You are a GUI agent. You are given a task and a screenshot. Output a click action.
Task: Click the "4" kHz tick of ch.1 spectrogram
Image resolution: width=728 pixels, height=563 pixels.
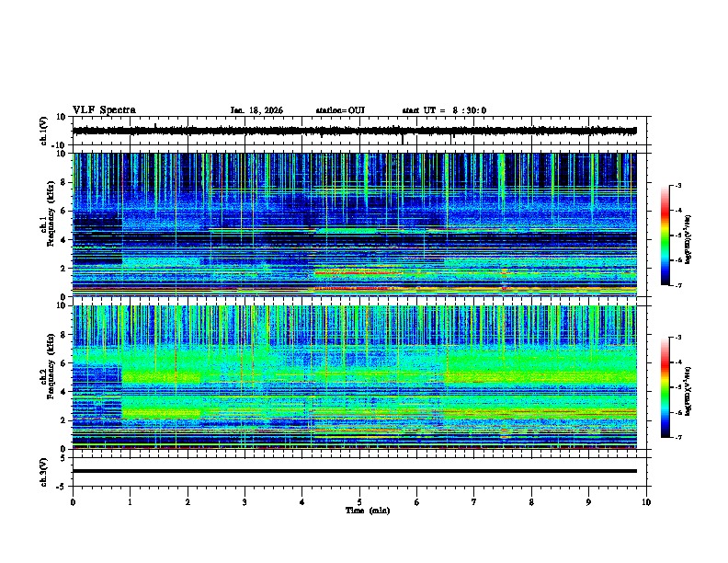[63, 240]
